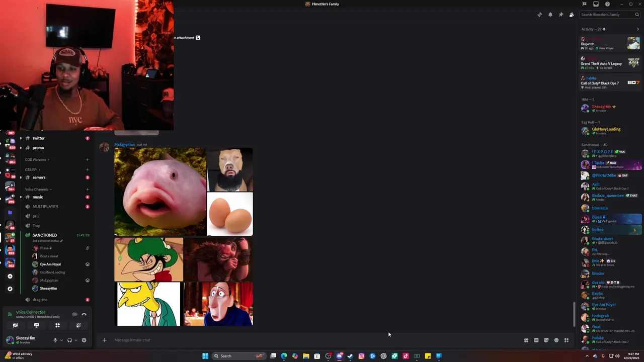Screen dimensions: 644x362
Task: Collapse the Voice Channels category
Action: coord(38,189)
